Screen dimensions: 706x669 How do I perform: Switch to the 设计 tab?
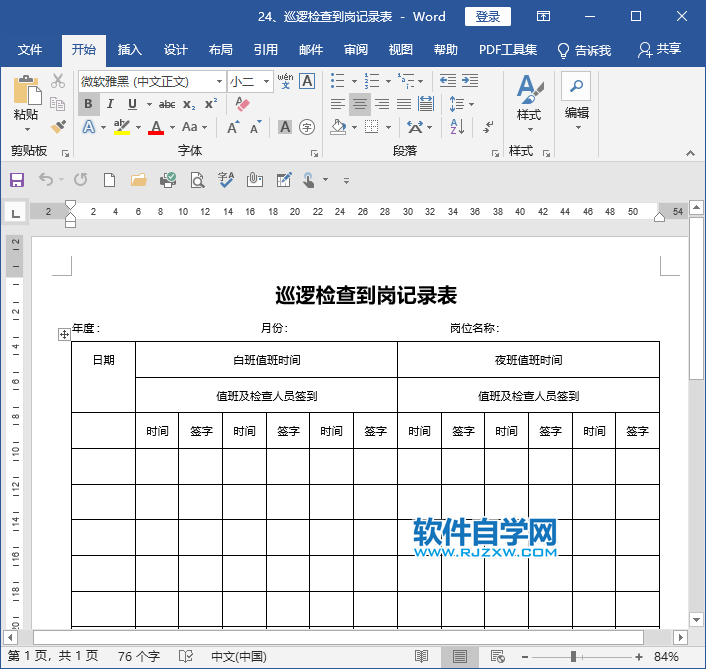(175, 50)
